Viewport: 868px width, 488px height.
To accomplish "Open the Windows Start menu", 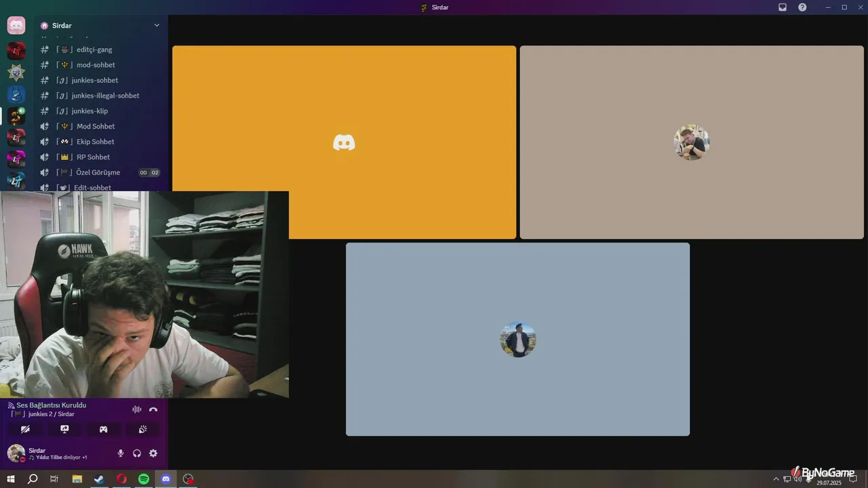I will click(11, 479).
